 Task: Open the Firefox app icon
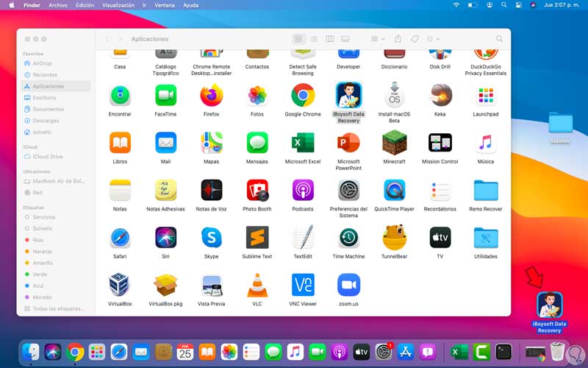[x=212, y=96]
